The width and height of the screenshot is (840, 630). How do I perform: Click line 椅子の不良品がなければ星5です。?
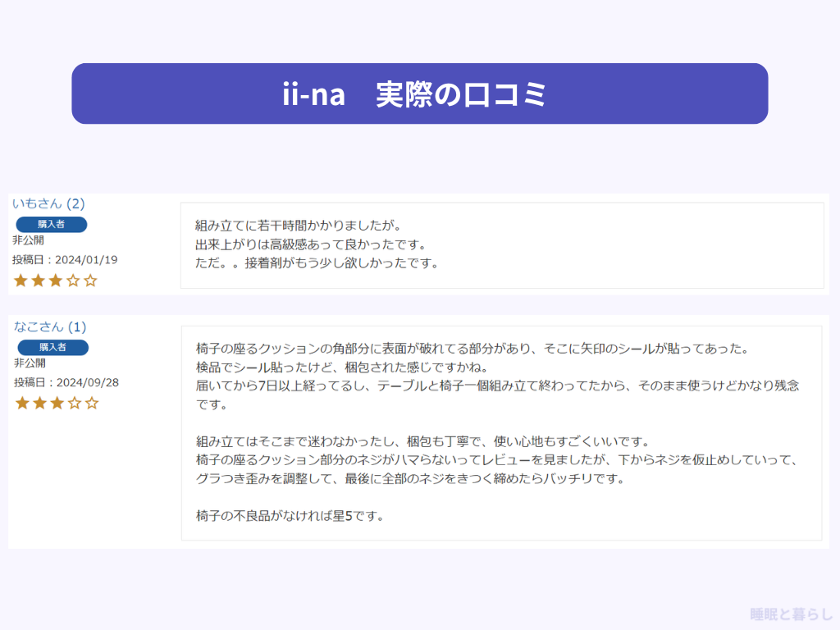point(290,516)
